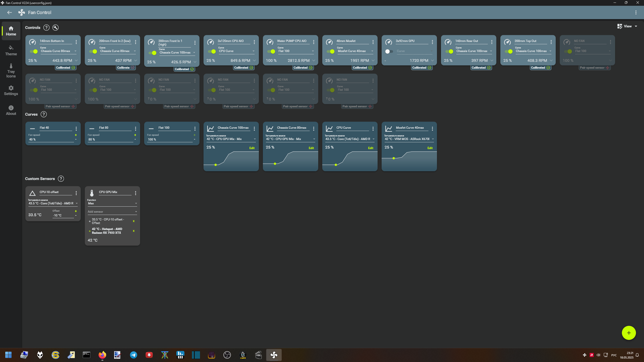
Task: Open the Settings page in sidebar
Action: [11, 90]
